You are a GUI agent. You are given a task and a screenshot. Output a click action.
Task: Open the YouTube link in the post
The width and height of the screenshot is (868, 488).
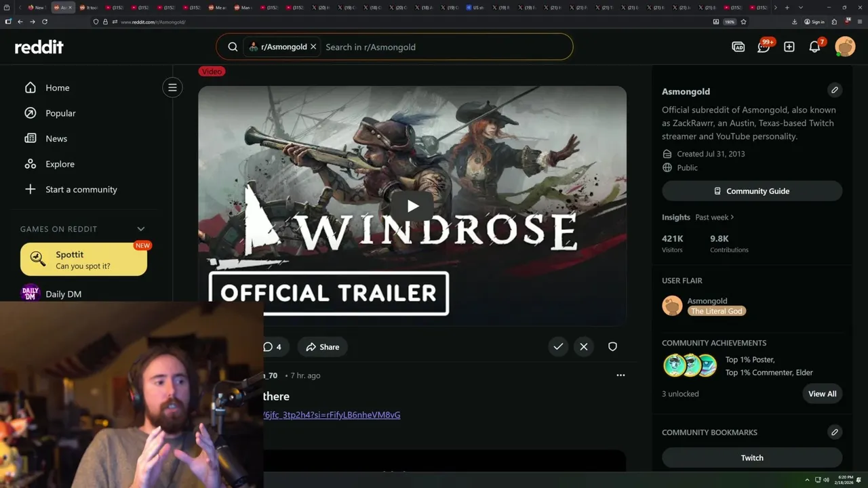[332, 415]
